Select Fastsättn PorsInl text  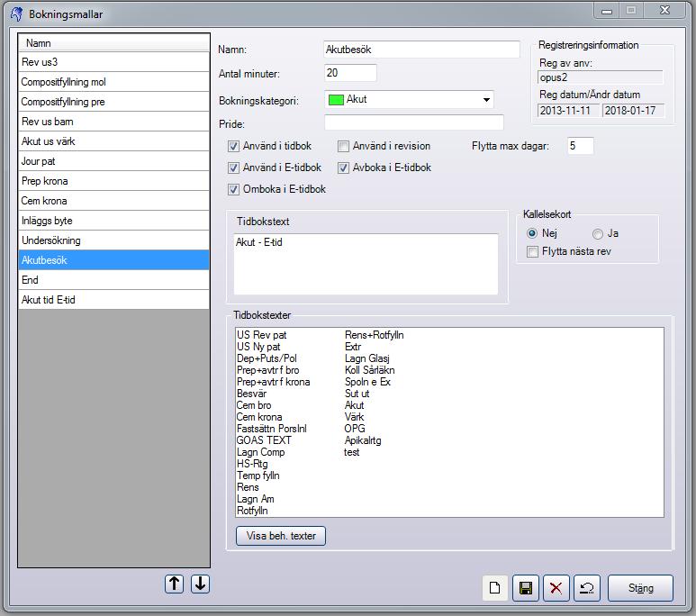pos(272,429)
